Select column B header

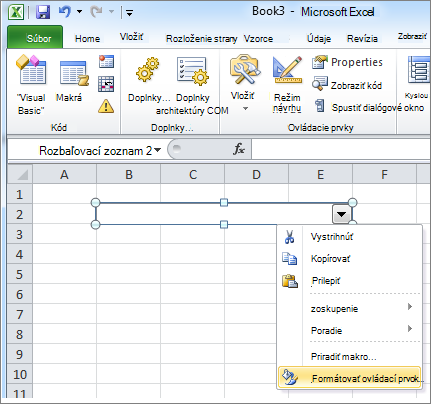[129, 174]
